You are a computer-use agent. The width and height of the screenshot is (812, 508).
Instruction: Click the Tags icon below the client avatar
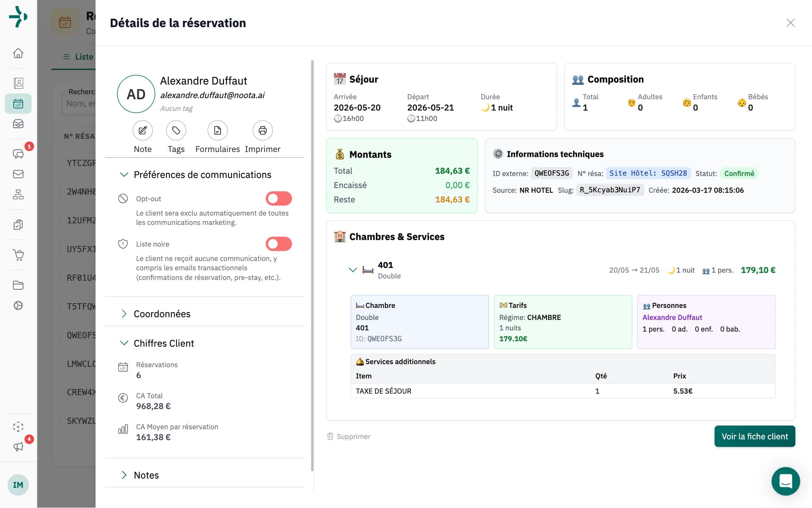(176, 131)
